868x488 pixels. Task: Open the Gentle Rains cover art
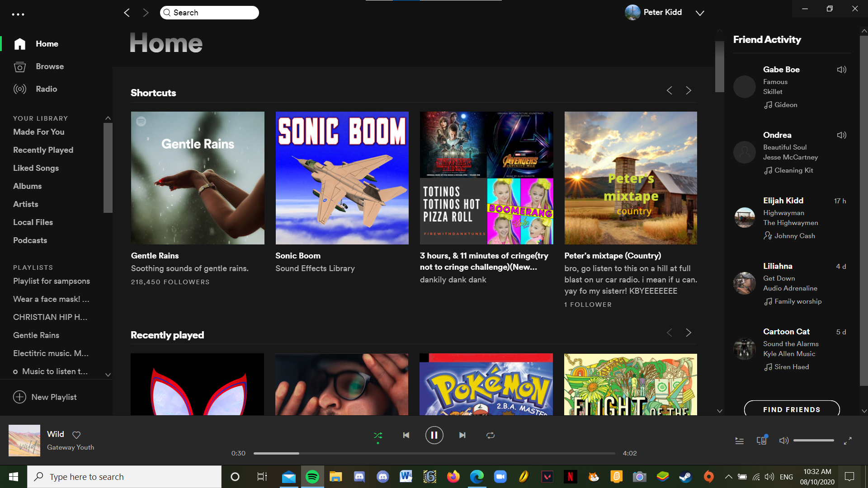tap(198, 178)
